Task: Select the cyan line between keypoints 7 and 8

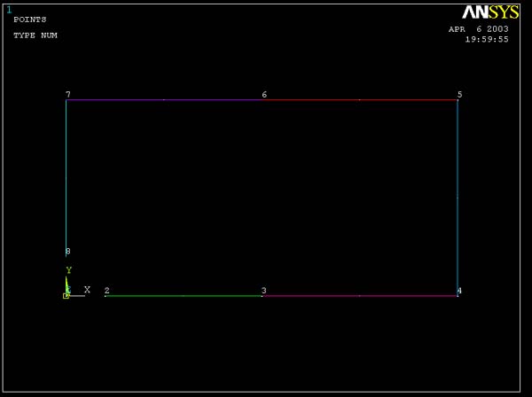Action: tap(66, 178)
